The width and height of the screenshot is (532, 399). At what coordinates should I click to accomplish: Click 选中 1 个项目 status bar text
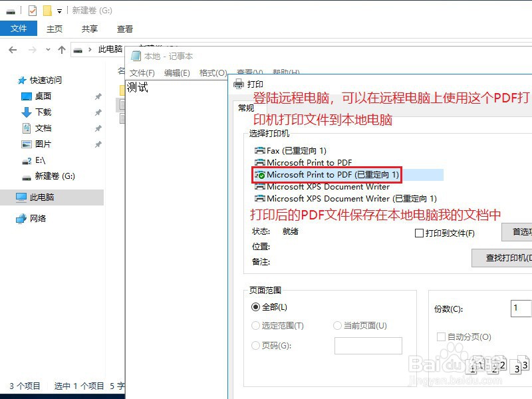point(79,386)
